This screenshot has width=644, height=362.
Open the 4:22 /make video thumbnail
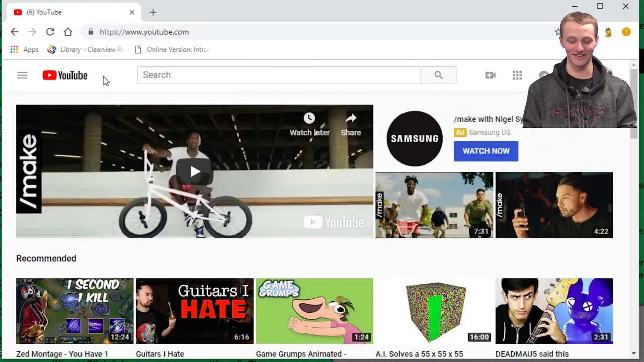[554, 205]
